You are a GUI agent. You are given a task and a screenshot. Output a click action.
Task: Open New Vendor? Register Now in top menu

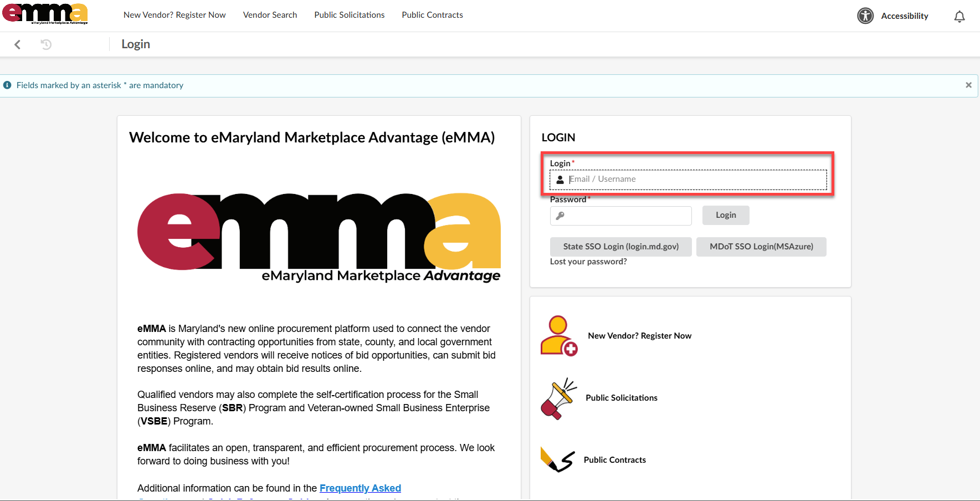pos(175,15)
